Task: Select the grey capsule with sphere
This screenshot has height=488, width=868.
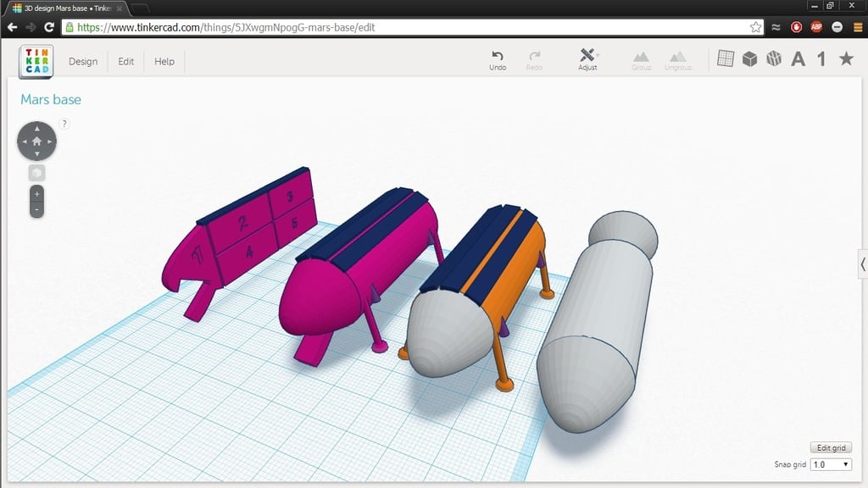Action: click(x=601, y=321)
